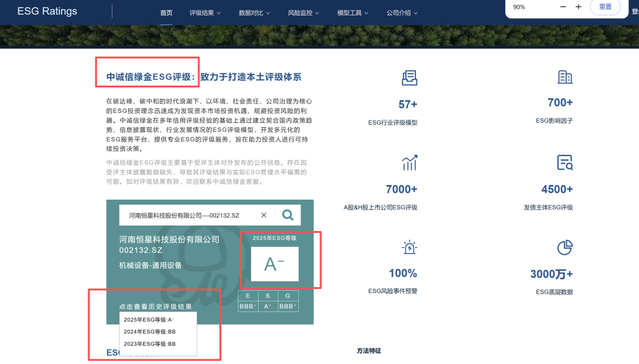The width and height of the screenshot is (639, 364).
Task: Click the 机械设备-通用设备 industry label
Action: click(x=150, y=265)
